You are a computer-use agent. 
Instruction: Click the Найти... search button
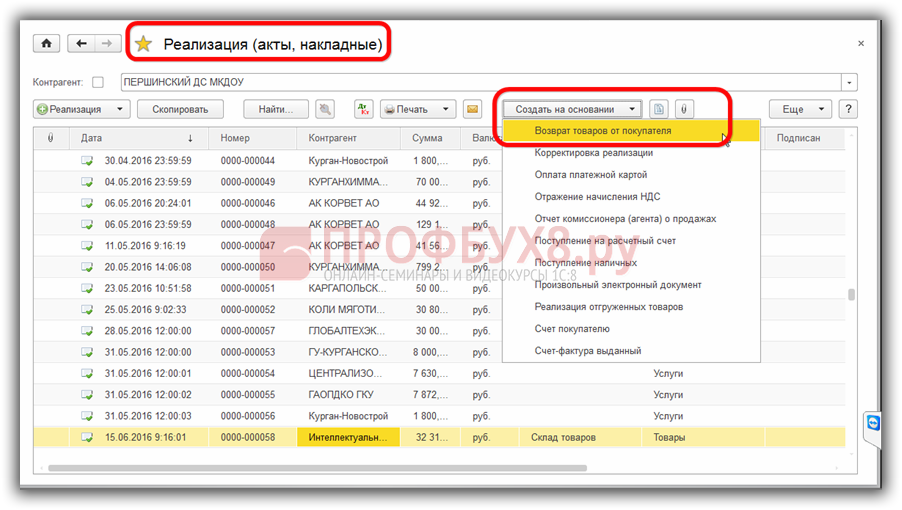coord(281,109)
